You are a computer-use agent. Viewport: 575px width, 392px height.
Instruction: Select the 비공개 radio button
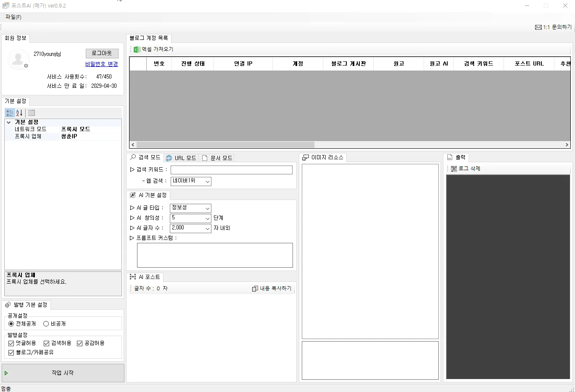pos(46,324)
